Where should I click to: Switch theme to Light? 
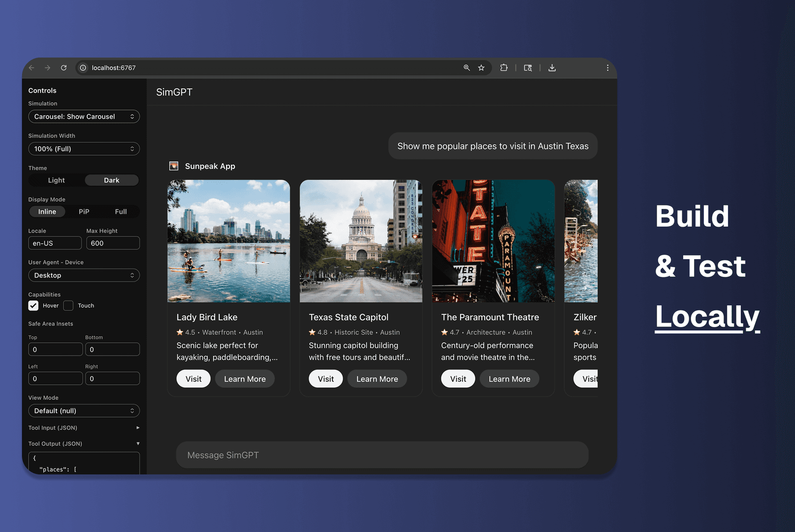coord(56,180)
